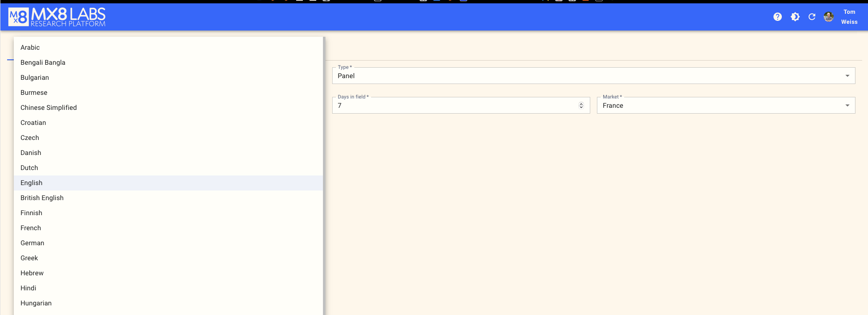Click the Market dropdown arrow
868x315 pixels.
pos(847,106)
